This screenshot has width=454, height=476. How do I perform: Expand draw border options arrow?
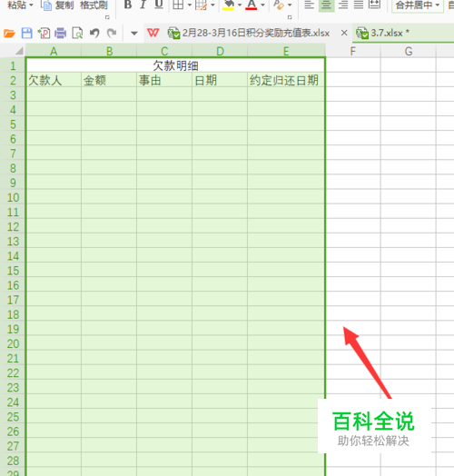coord(212,5)
